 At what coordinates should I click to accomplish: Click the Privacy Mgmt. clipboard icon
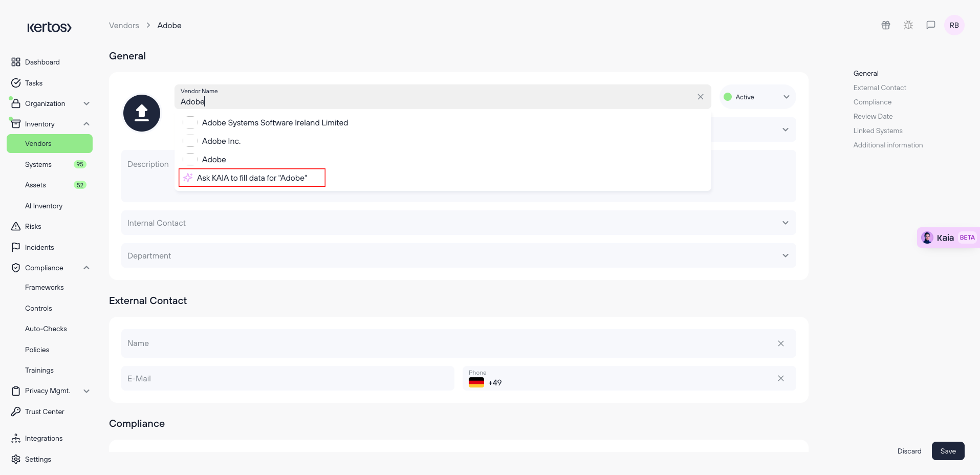pos(16,391)
